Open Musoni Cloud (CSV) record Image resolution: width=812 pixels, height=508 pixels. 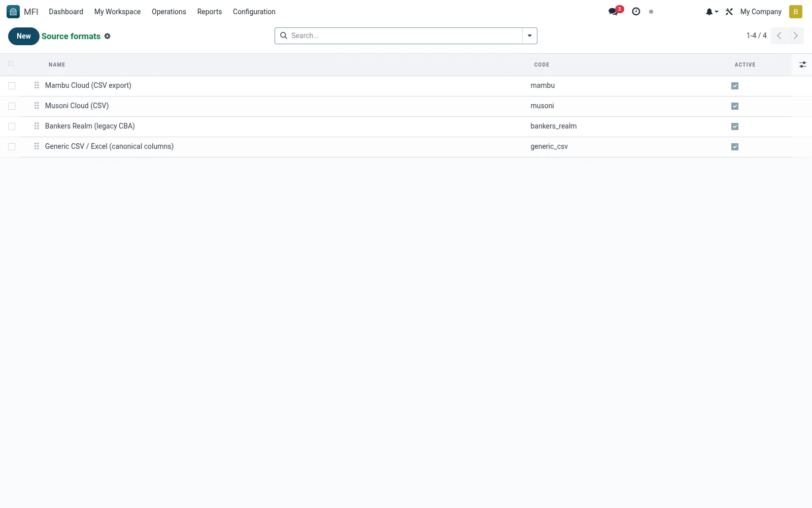(x=77, y=106)
